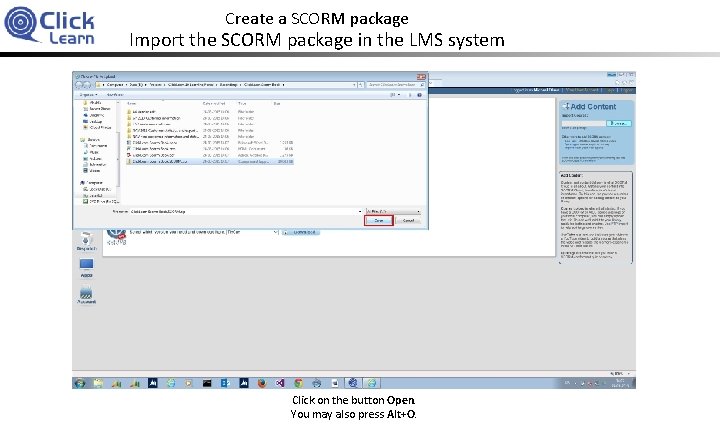This screenshot has height=437, width=720.
Task: Select Documents in the navigation pane
Action: pos(95,146)
